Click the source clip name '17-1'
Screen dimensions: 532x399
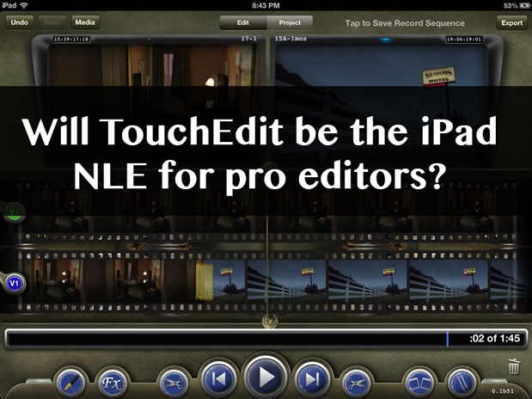pos(248,39)
